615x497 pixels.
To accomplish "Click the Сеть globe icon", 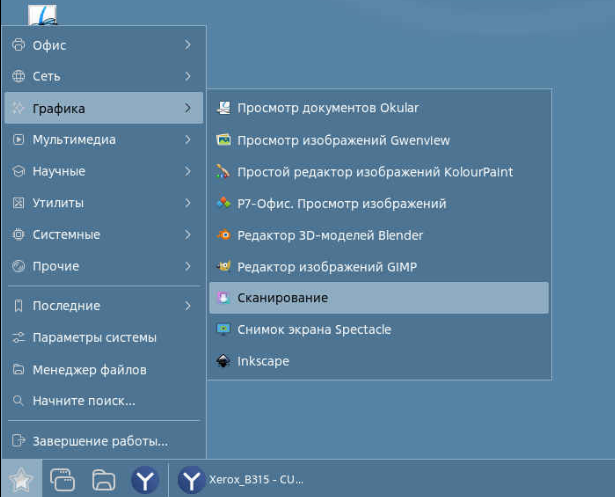I will 18,76.
